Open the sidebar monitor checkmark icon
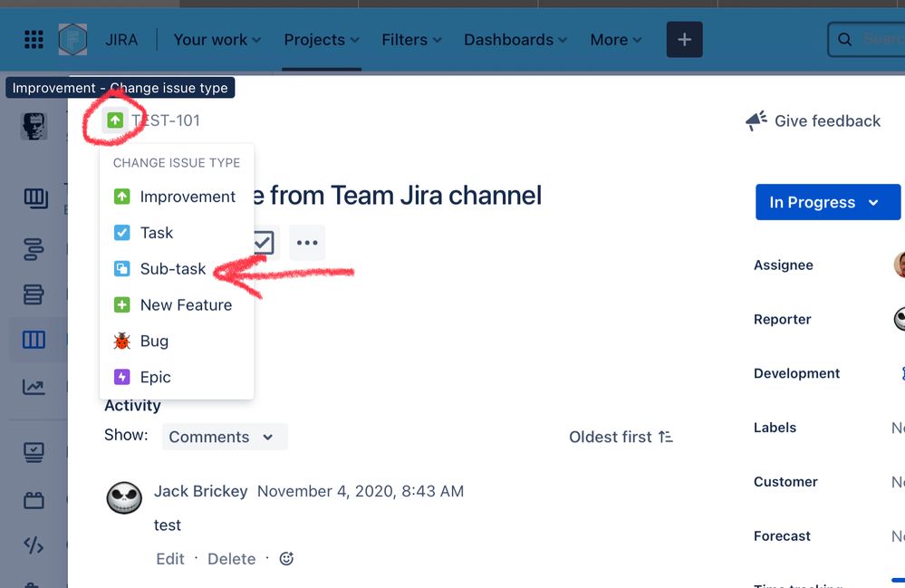This screenshot has width=905, height=588. (x=34, y=452)
